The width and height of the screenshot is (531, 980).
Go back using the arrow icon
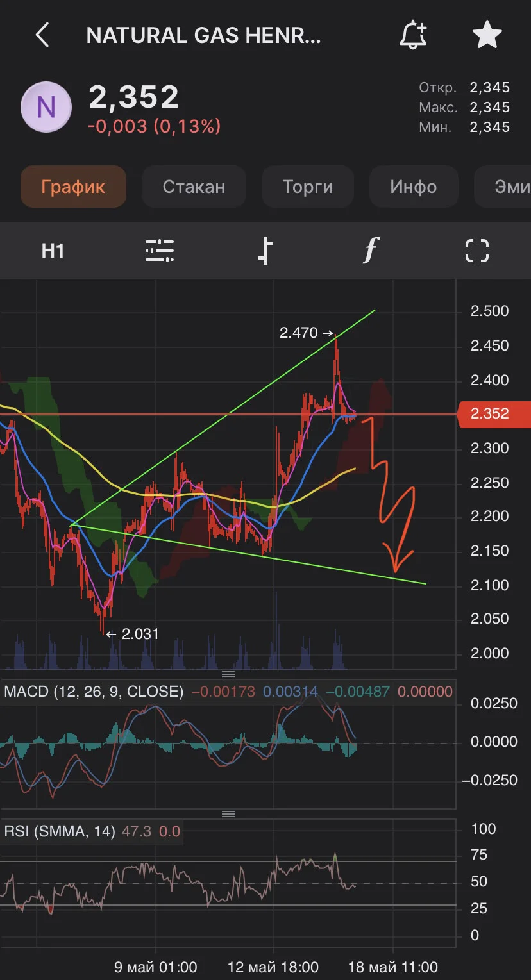coord(42,35)
